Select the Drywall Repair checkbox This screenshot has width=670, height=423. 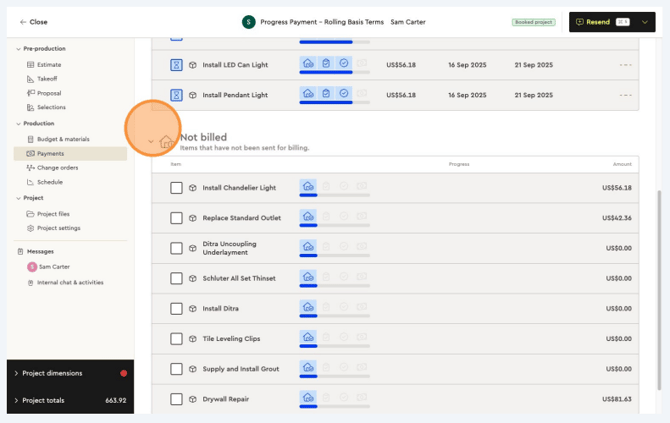point(176,399)
